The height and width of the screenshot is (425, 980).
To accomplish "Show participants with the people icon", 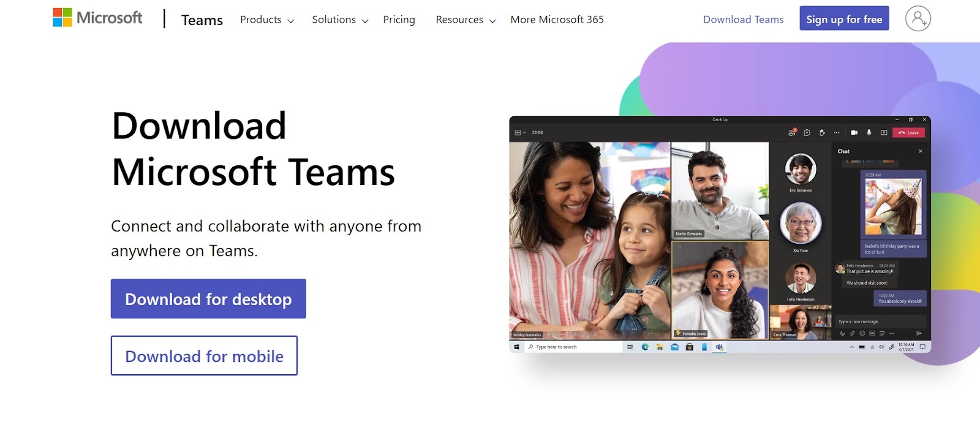I will pos(792,132).
